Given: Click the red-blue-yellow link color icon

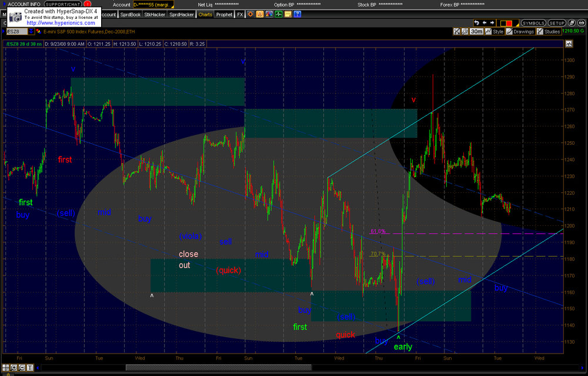Looking at the screenshot, I should tap(39, 32).
